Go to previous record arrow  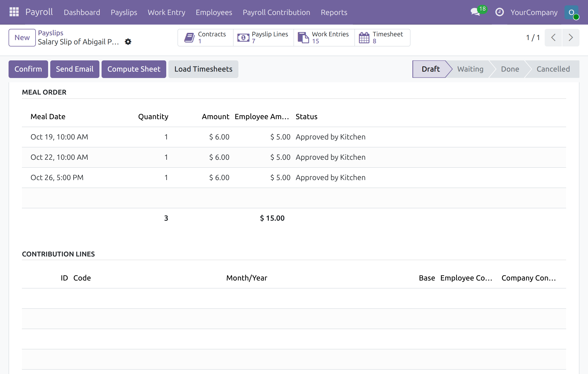pos(553,38)
